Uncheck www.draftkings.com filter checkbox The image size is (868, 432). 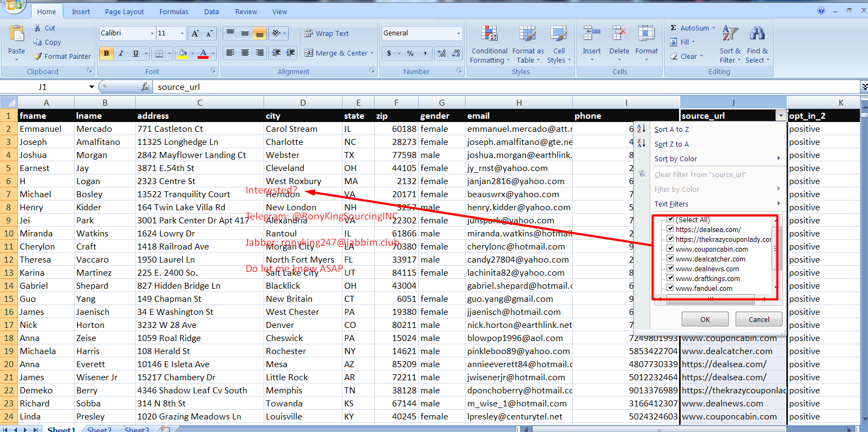670,278
